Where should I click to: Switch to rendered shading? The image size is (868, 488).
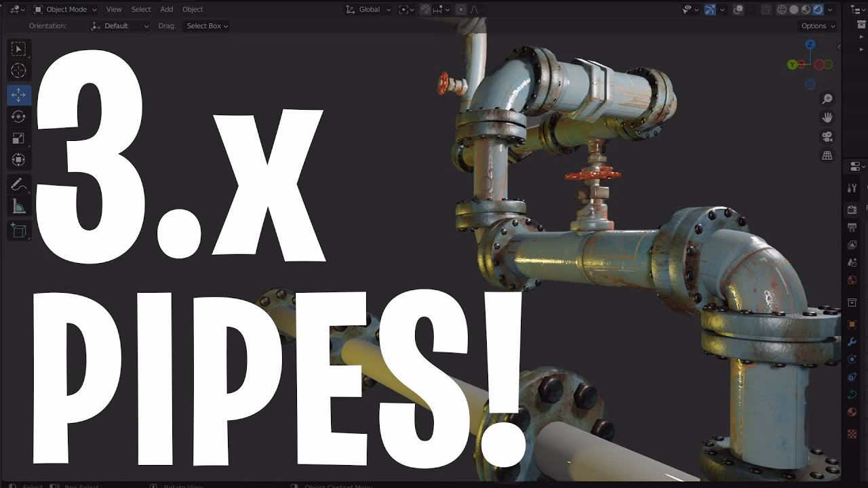(x=818, y=9)
